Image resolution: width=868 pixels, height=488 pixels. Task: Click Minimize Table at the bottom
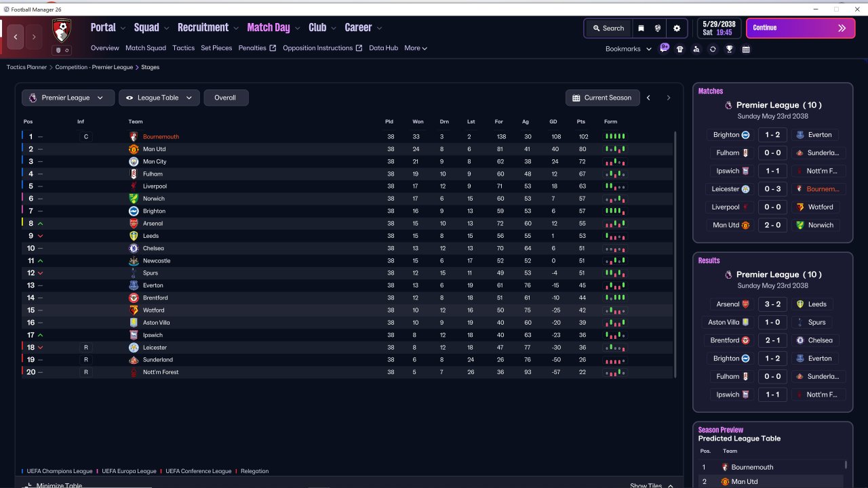54,485
